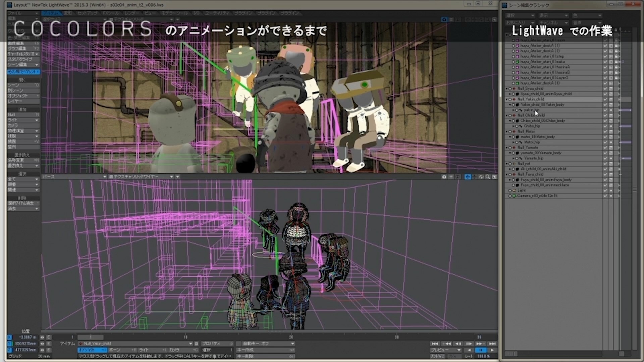This screenshot has height=362, width=644.
Task: Open the current item dropdown Null_Yakin_child
Action: (x=191, y=344)
